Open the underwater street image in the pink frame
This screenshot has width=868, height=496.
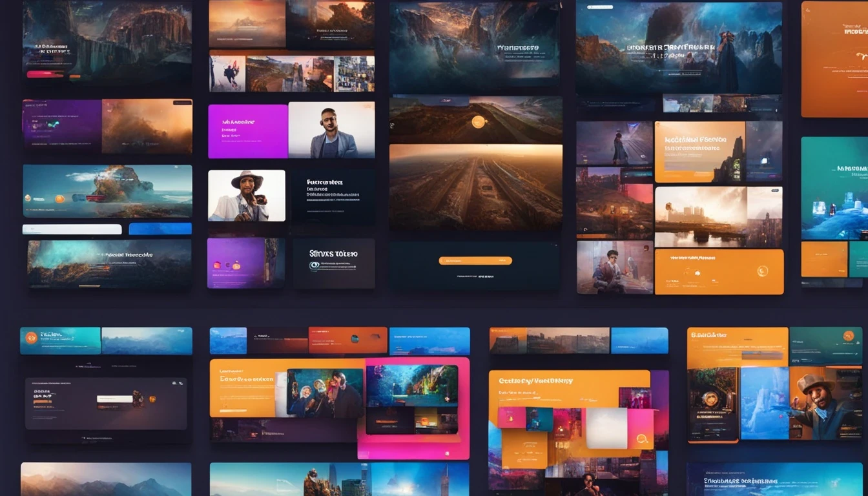coord(412,386)
